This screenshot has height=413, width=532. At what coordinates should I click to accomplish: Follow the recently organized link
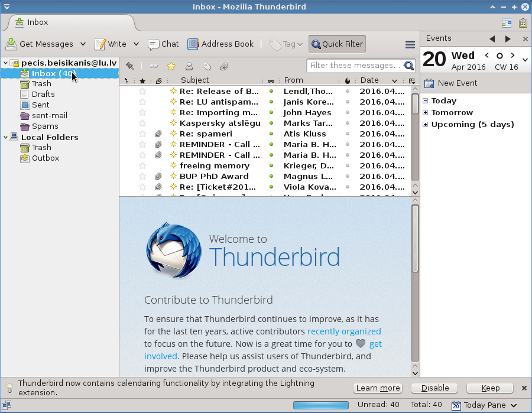344,331
